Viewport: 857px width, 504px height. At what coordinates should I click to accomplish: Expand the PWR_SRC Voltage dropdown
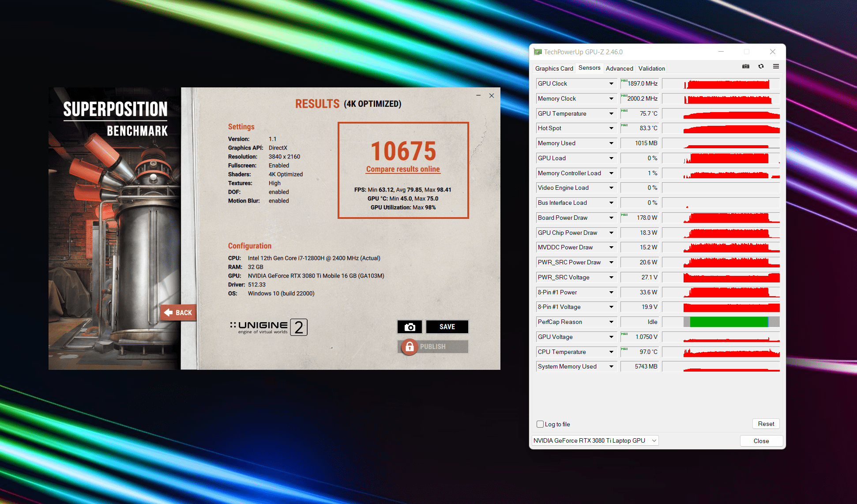(x=611, y=277)
